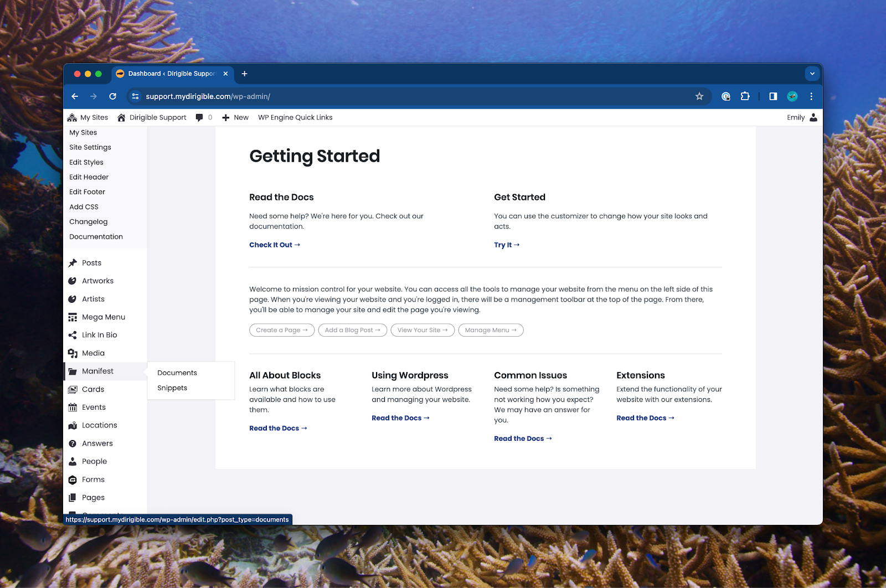Click Manage Menu button
The image size is (886, 588).
[x=491, y=330]
